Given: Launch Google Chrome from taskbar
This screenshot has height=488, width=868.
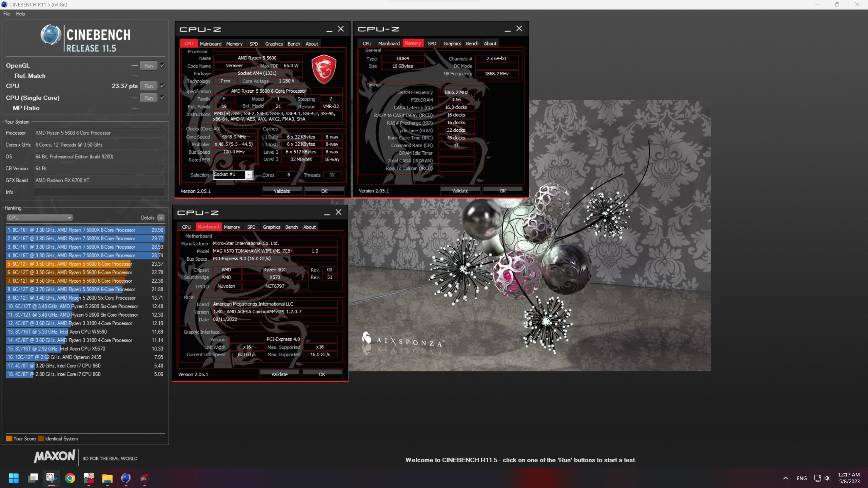Looking at the screenshot, I should tap(70, 478).
